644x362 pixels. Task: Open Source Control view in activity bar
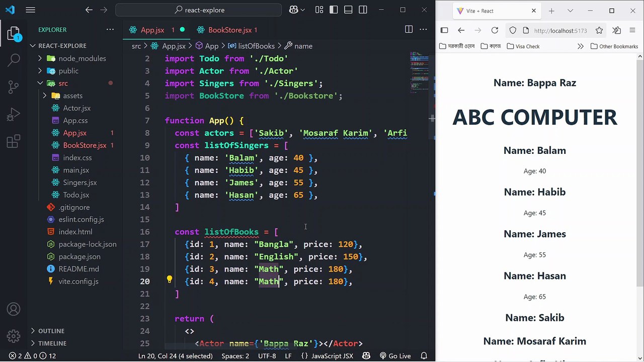point(14,87)
